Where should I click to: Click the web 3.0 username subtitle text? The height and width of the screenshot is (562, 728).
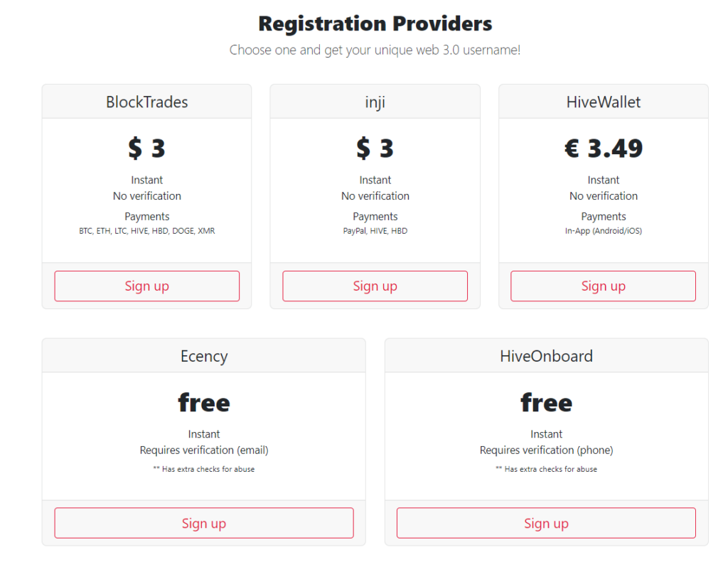tap(375, 50)
